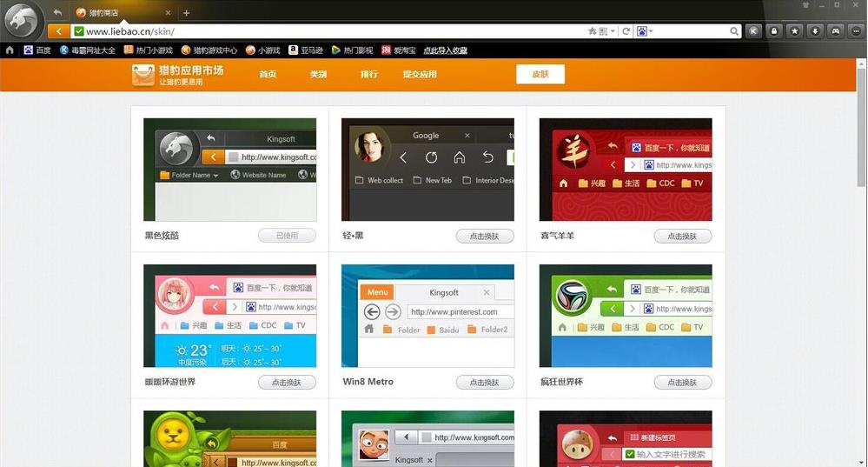Image resolution: width=868 pixels, height=467 pixels.
Task: Click 点击换肤 for the 疯狂世界杯 skin
Action: click(682, 383)
